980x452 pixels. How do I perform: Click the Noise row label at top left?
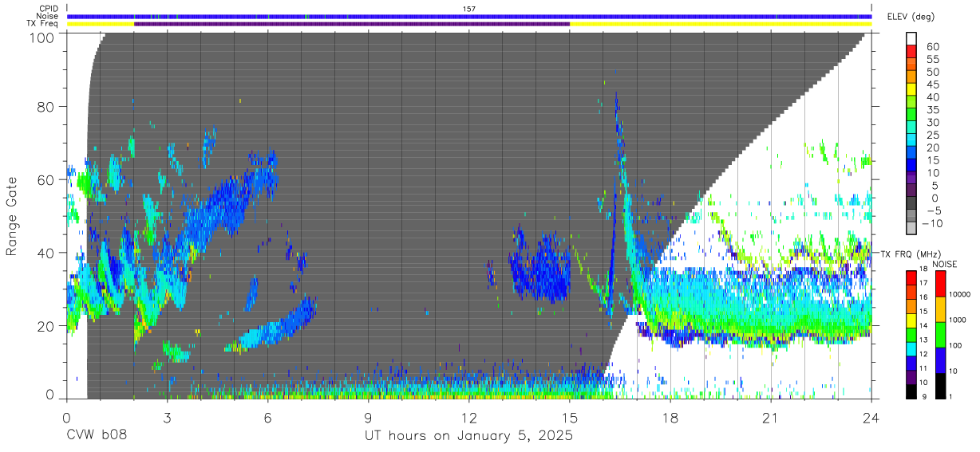coord(47,16)
